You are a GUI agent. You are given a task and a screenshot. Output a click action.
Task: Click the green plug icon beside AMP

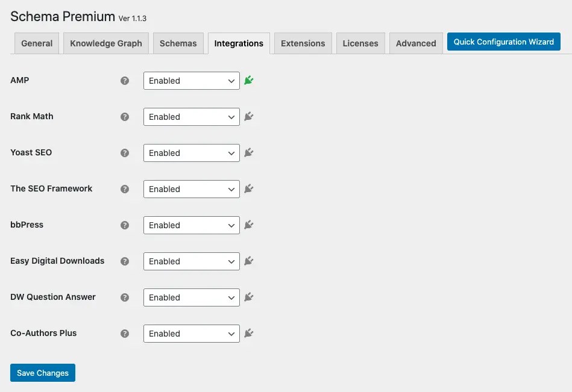[x=248, y=80]
